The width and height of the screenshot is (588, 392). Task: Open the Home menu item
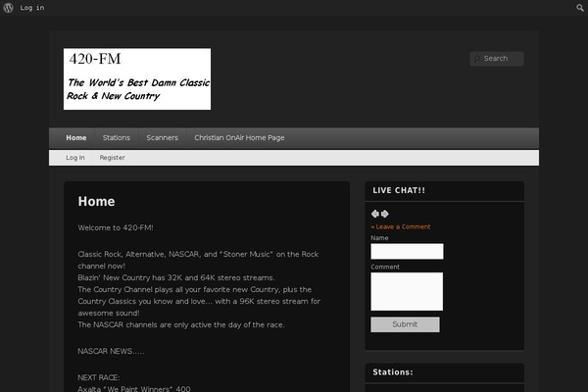76,137
